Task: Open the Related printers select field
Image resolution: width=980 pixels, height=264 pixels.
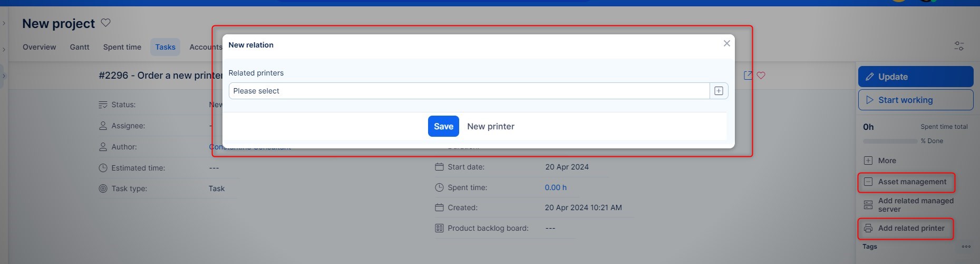Action: 468,91
